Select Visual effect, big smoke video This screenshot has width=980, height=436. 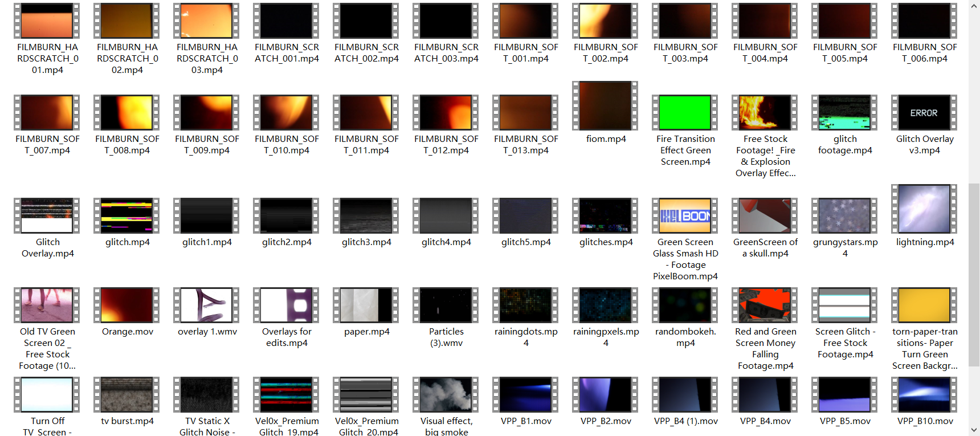point(446,395)
